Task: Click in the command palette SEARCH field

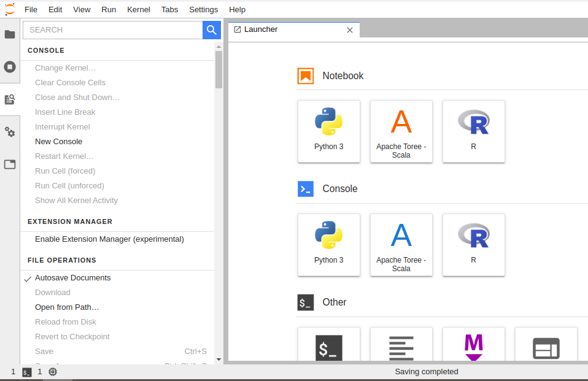Action: (x=113, y=30)
